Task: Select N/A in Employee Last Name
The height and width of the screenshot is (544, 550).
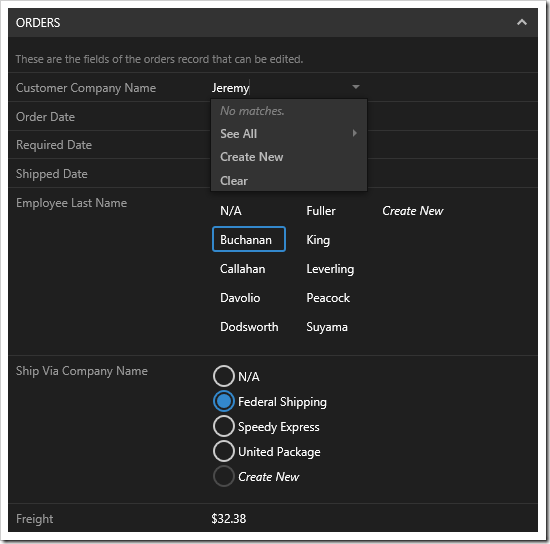Action: (x=230, y=211)
